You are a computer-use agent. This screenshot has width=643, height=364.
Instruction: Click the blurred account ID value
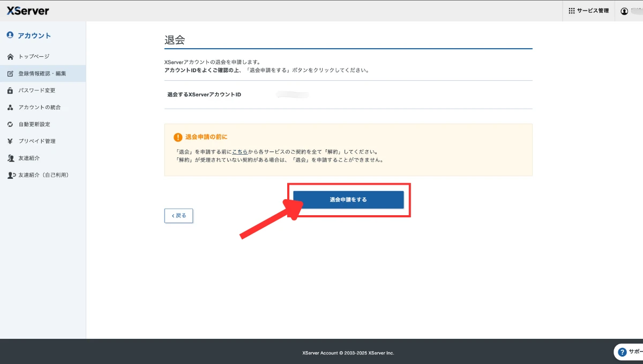(293, 95)
